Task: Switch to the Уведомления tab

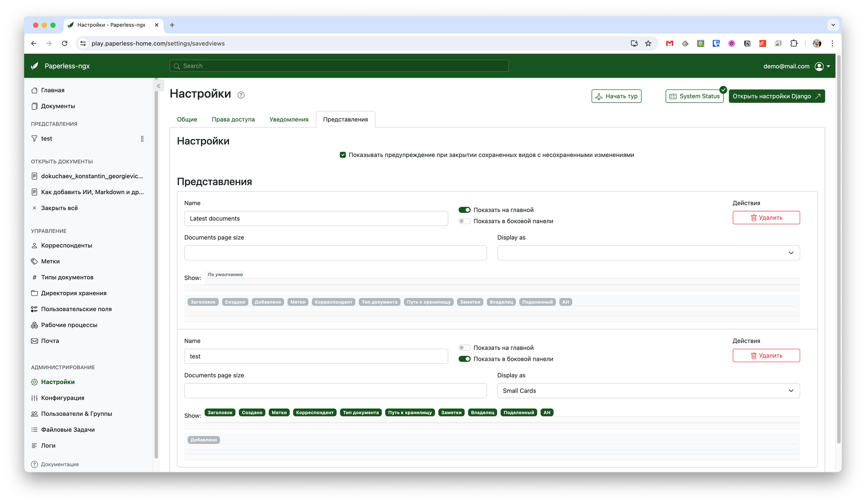Action: tap(289, 119)
